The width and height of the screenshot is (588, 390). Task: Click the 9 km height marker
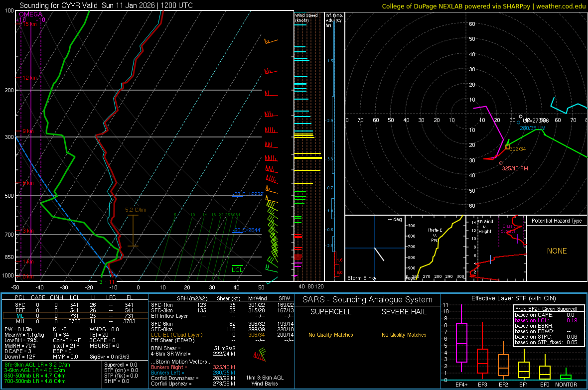coord(28,131)
